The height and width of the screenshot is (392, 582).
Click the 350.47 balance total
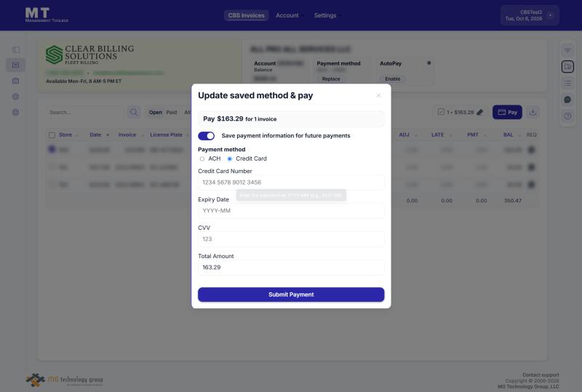point(513,201)
